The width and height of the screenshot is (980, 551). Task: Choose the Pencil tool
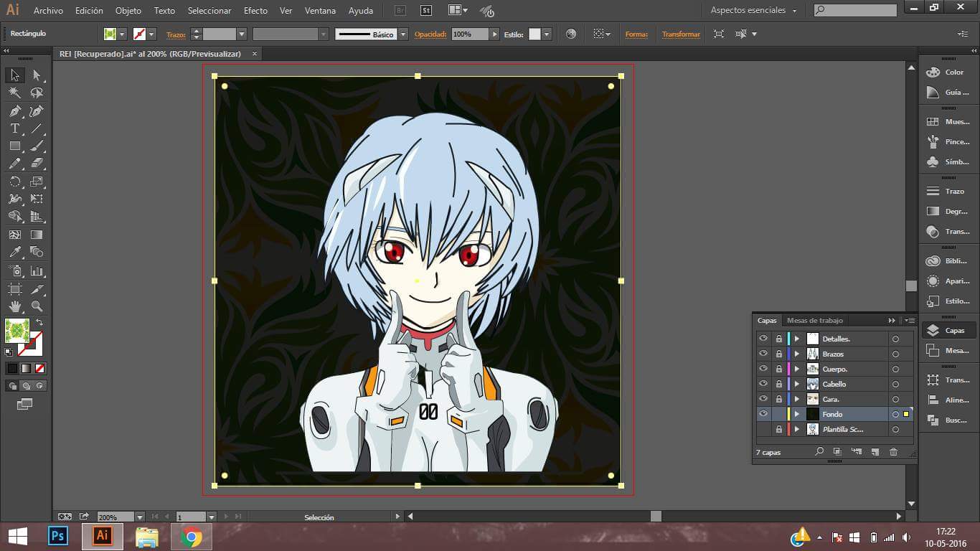[x=15, y=164]
